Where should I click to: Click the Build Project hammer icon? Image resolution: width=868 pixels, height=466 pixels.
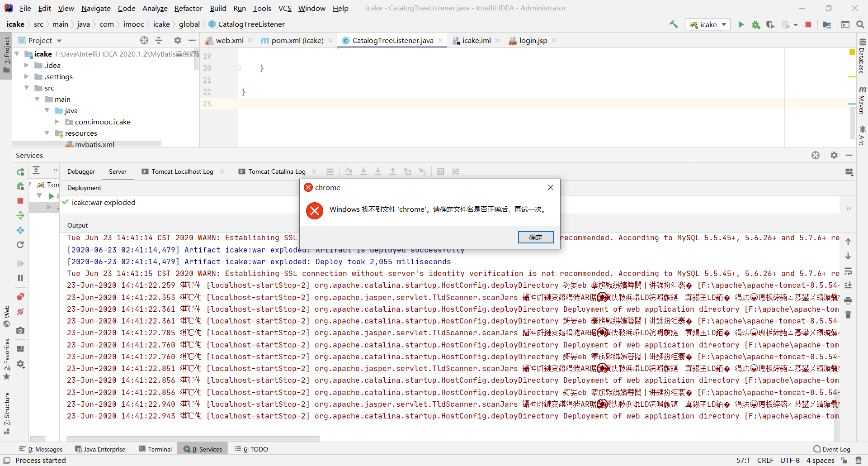[674, 24]
